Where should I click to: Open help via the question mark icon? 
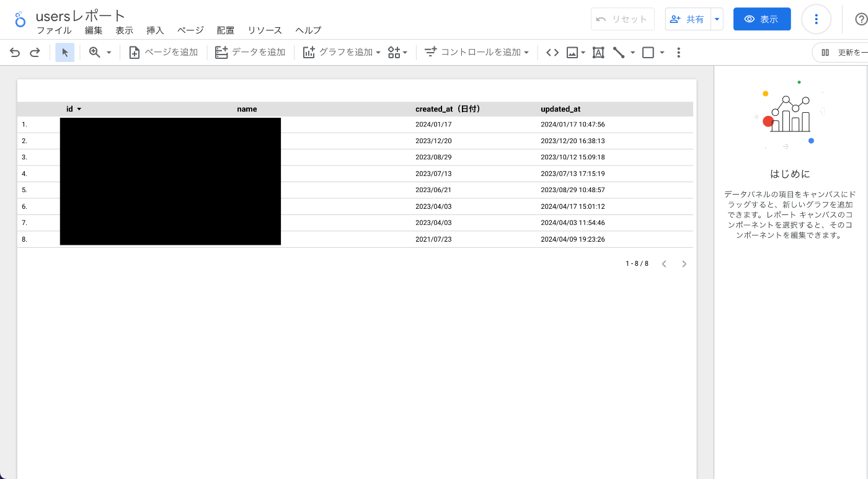click(861, 19)
